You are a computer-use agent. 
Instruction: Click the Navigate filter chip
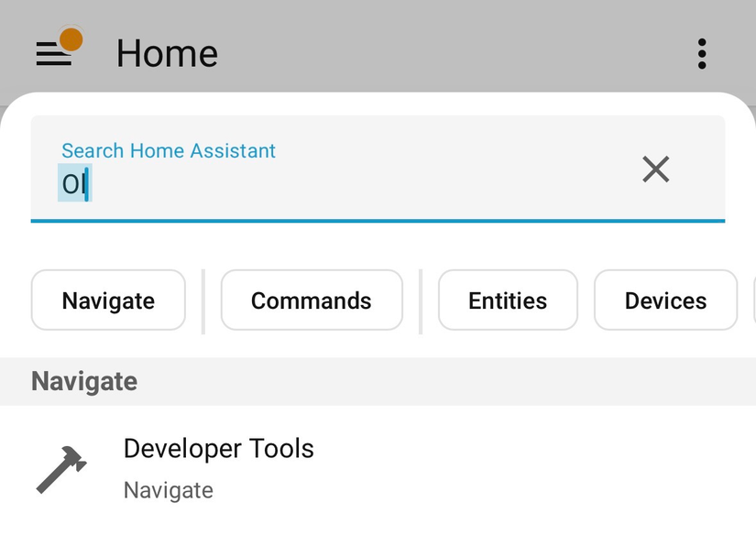107,300
